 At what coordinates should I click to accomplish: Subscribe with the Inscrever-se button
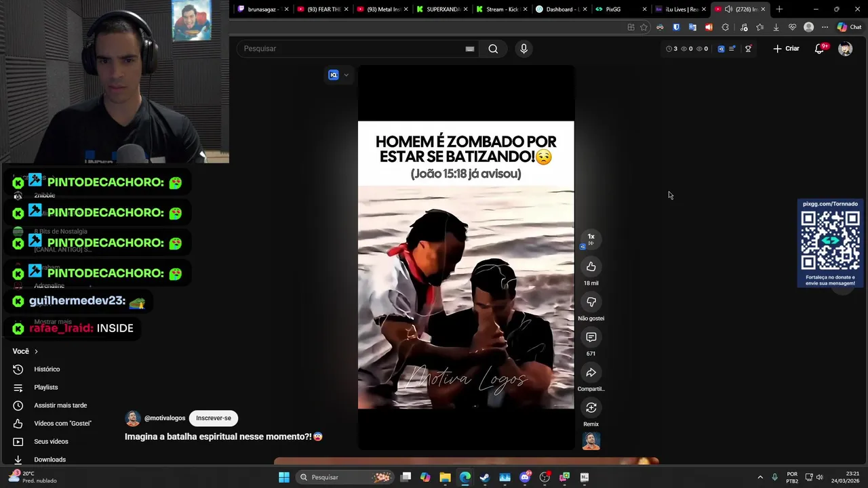214,418
